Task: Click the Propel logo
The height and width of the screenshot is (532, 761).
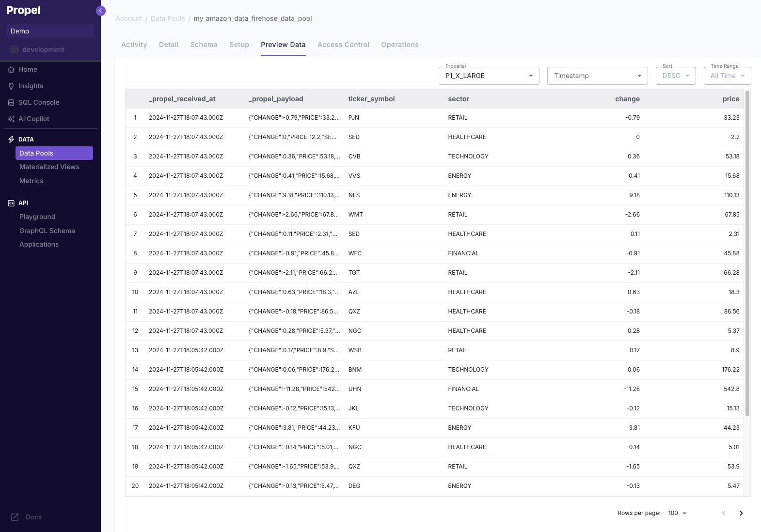Action: tap(23, 11)
